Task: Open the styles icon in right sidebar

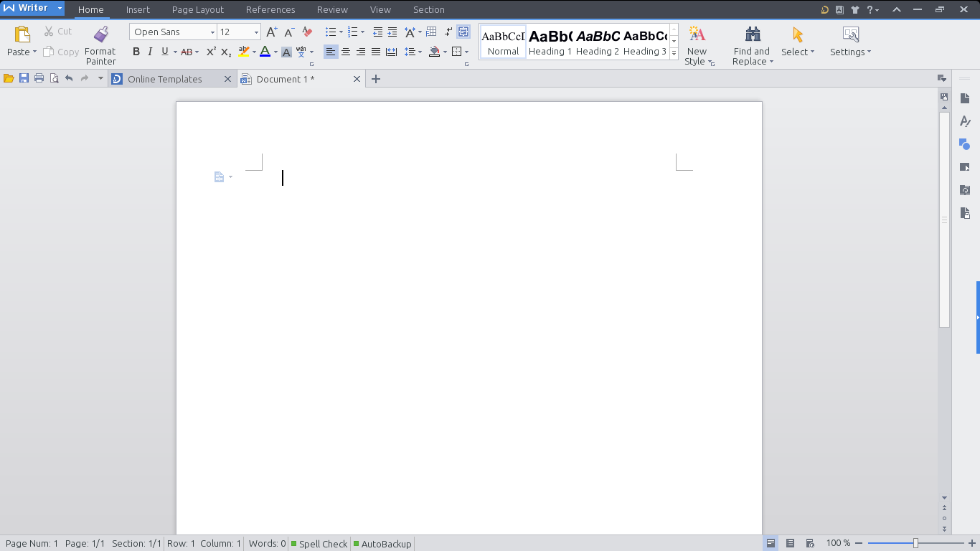Action: click(x=965, y=121)
